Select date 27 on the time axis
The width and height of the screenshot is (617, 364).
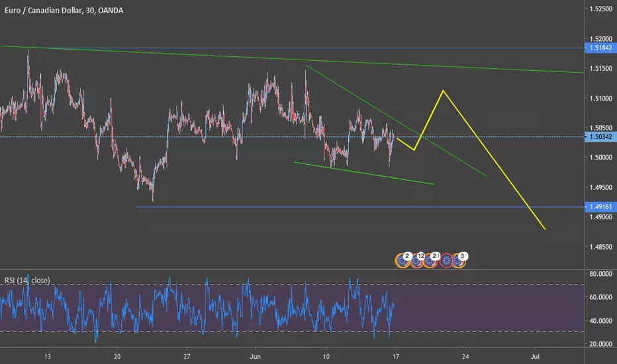187,357
